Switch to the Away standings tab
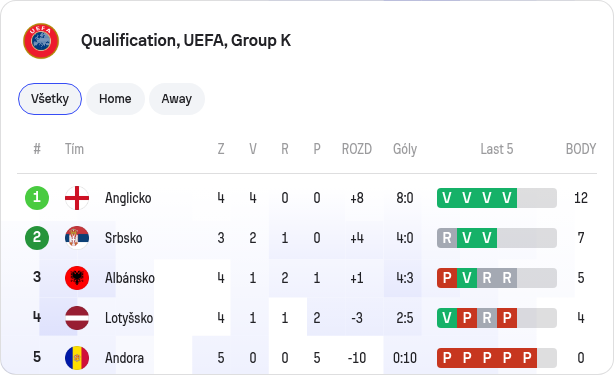 point(177,99)
